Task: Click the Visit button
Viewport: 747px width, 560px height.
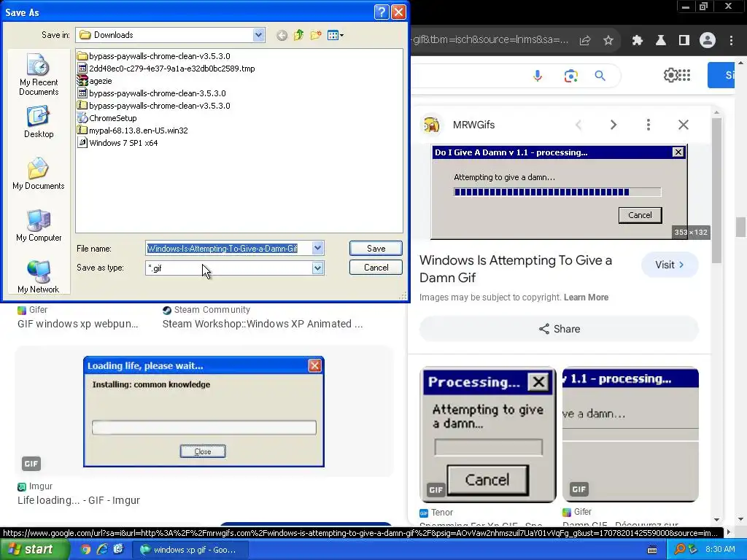Action: coord(670,265)
